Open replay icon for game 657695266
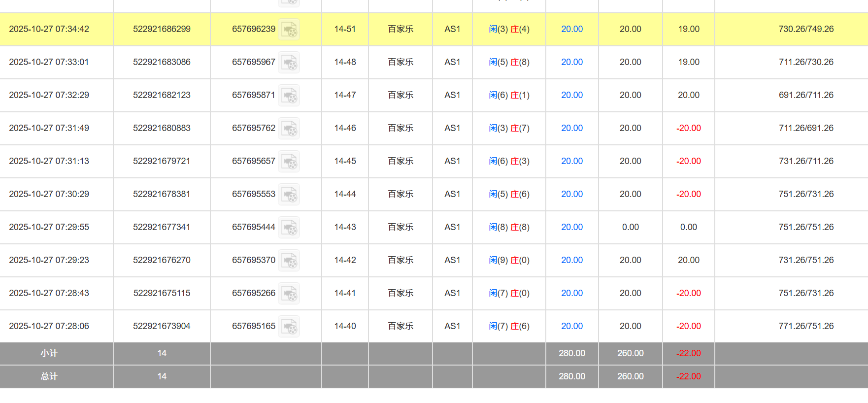Screen dimensions: 868x403 click(x=289, y=294)
